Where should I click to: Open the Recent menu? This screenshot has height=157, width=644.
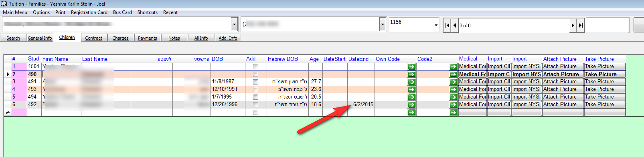(x=170, y=12)
